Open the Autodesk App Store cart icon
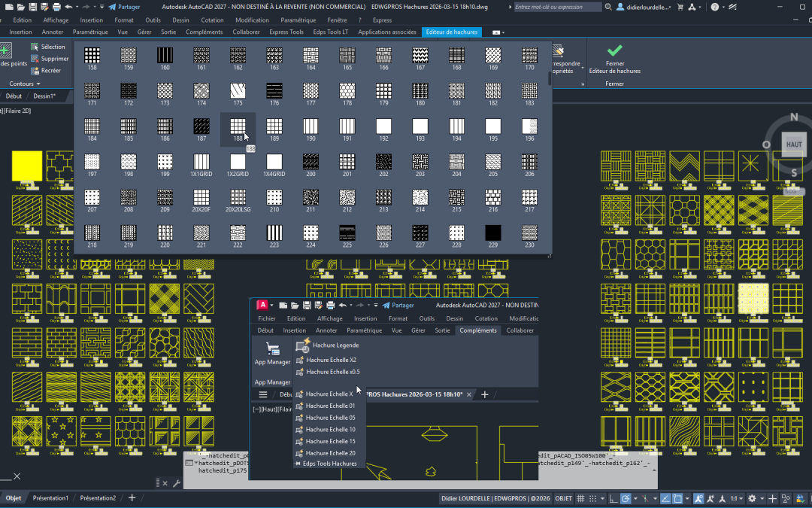Viewport: 812px width, 508px height. coord(680,7)
